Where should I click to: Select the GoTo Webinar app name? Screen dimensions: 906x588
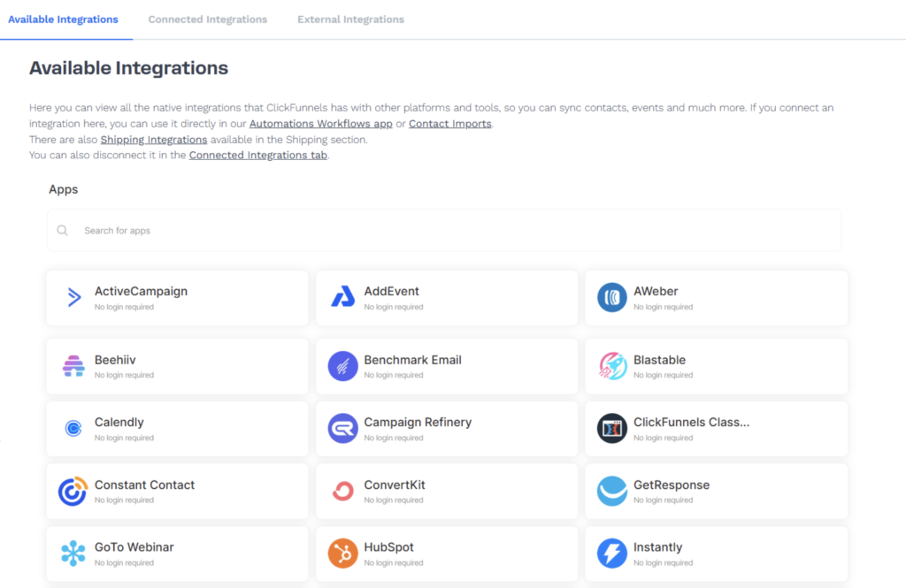point(134,547)
